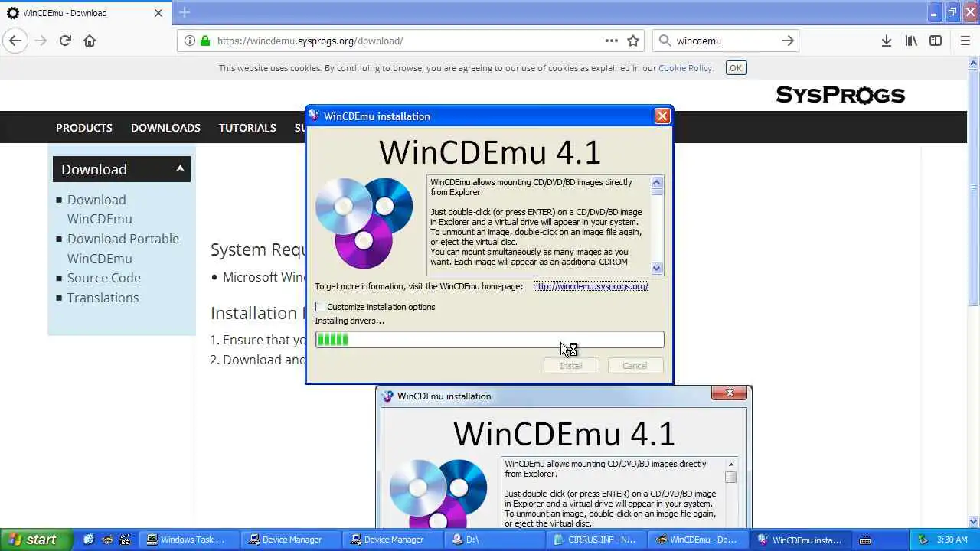Image resolution: width=980 pixels, height=551 pixels.
Task: Click the browser page vertical scrollbar
Action: tap(974, 291)
